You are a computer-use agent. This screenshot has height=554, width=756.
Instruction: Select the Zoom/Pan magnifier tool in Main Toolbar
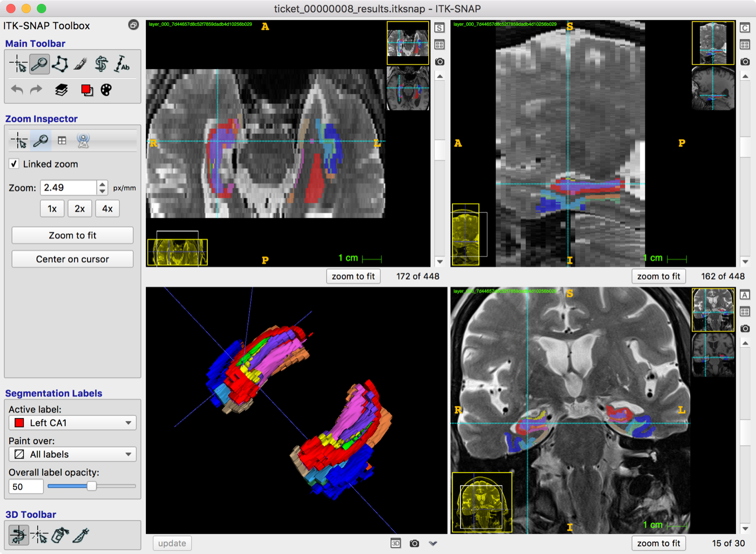(x=39, y=64)
